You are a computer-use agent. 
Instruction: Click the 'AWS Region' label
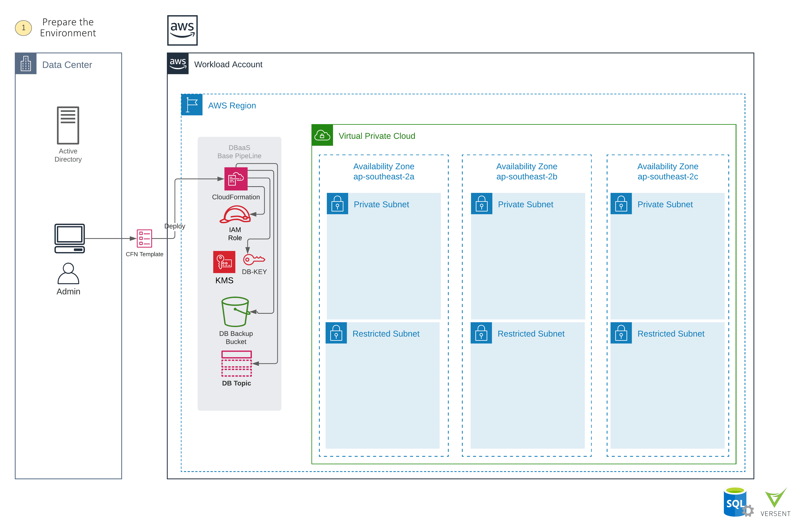232,105
